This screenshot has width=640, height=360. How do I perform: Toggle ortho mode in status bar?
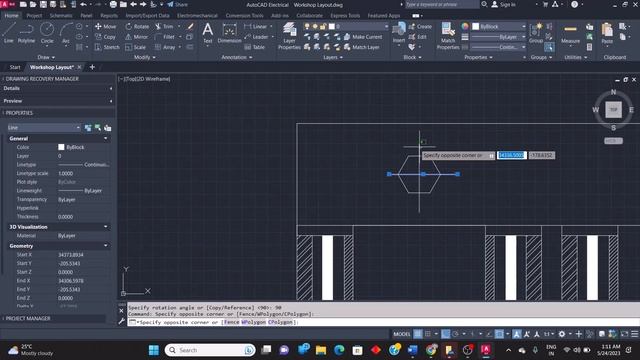[445, 334]
